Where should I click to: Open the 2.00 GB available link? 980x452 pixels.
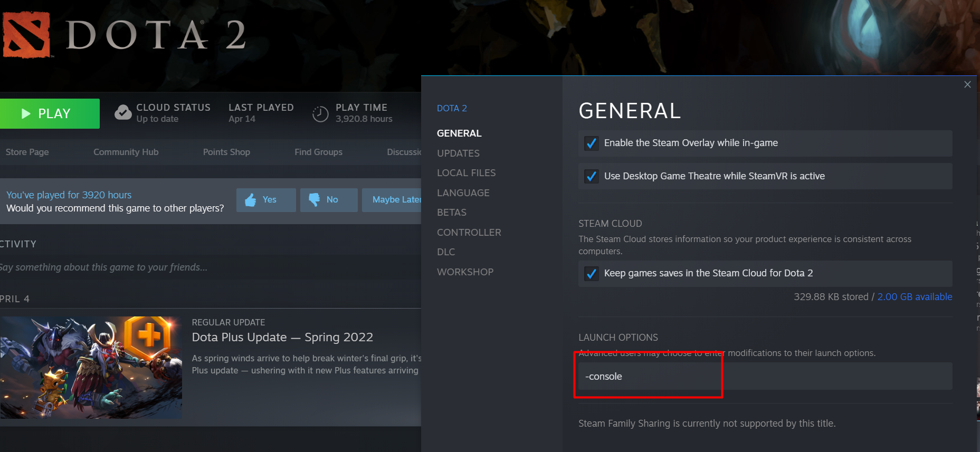tap(915, 297)
